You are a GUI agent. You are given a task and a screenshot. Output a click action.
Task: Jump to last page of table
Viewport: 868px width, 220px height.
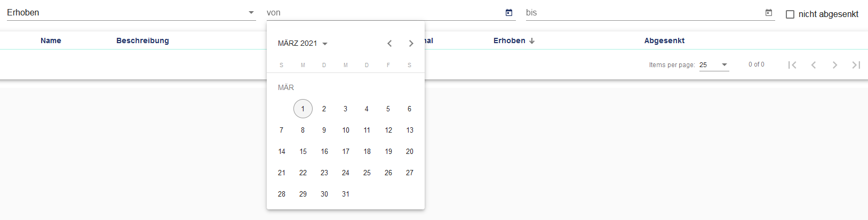click(856, 65)
